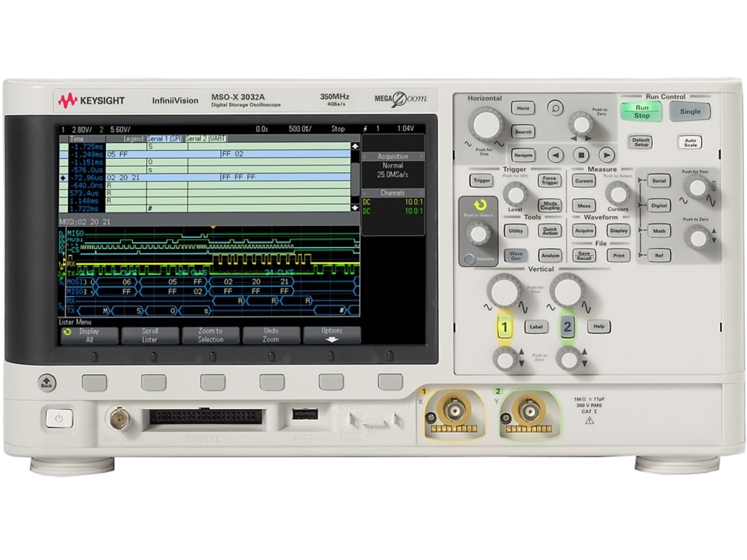
Task: Click the Lister scroll up arrow
Action: click(355, 146)
